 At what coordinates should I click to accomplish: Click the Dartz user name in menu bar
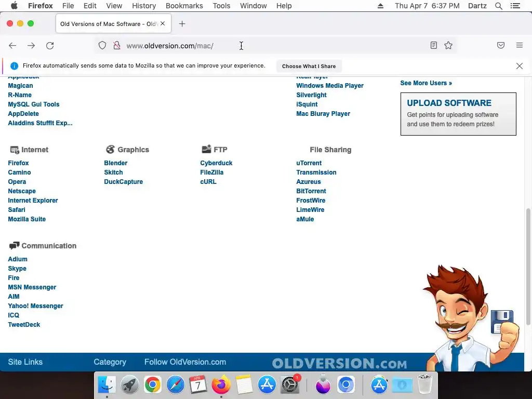477,6
